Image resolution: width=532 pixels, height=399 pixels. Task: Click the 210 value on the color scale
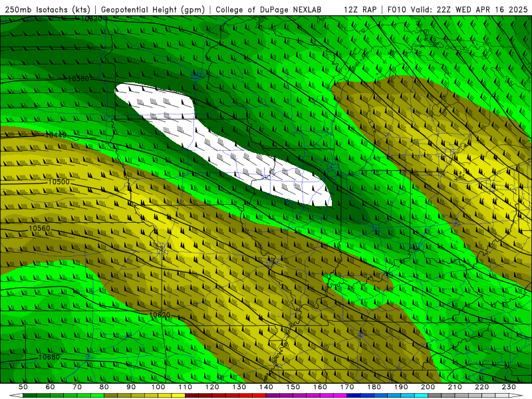point(455,387)
